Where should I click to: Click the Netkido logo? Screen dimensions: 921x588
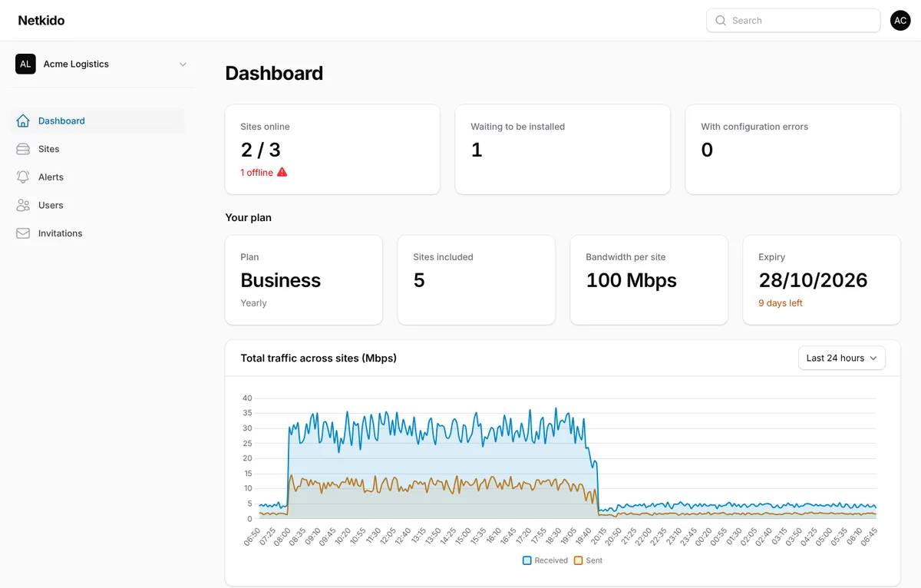pos(41,21)
